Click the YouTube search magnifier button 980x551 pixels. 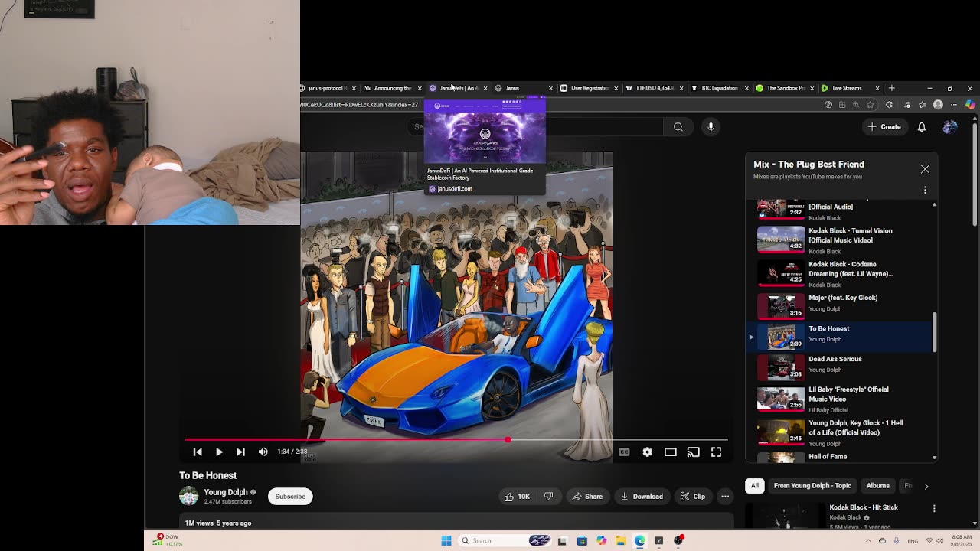678,127
